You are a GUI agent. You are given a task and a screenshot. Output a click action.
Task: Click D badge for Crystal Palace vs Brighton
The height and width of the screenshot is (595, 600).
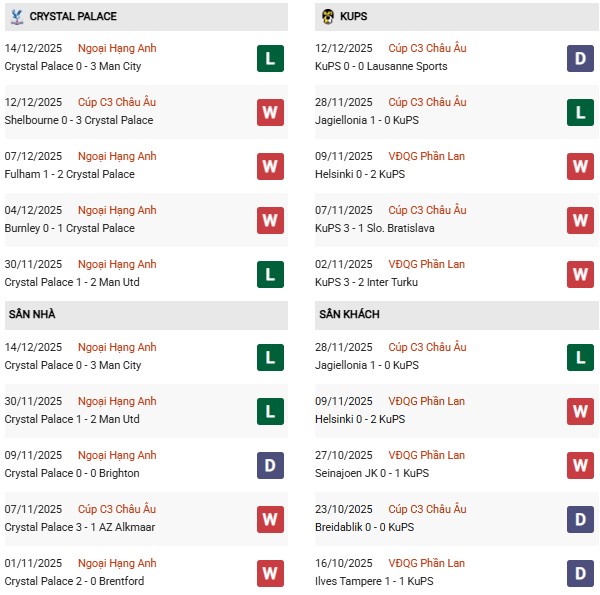click(x=270, y=465)
